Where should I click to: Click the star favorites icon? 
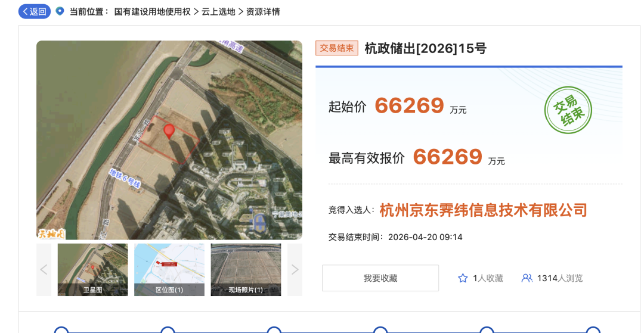click(x=463, y=278)
